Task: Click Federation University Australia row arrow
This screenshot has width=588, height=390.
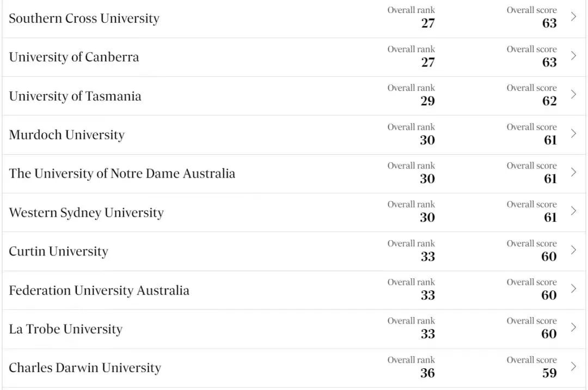Action: (x=573, y=289)
